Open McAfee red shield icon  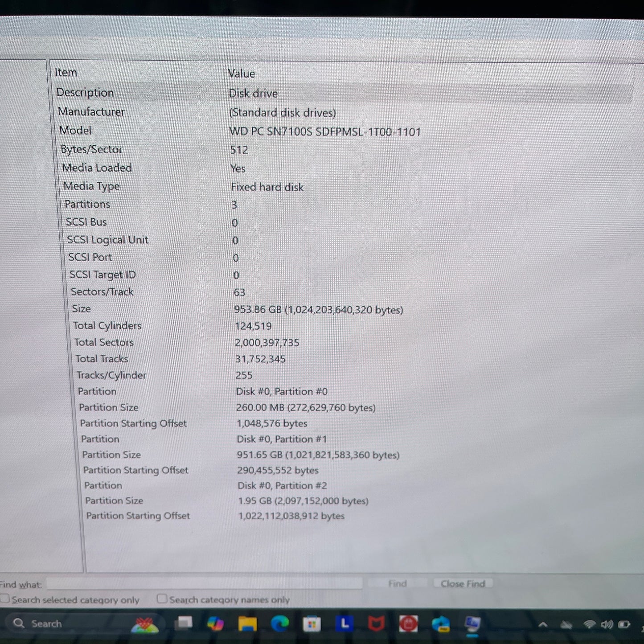coord(376,624)
